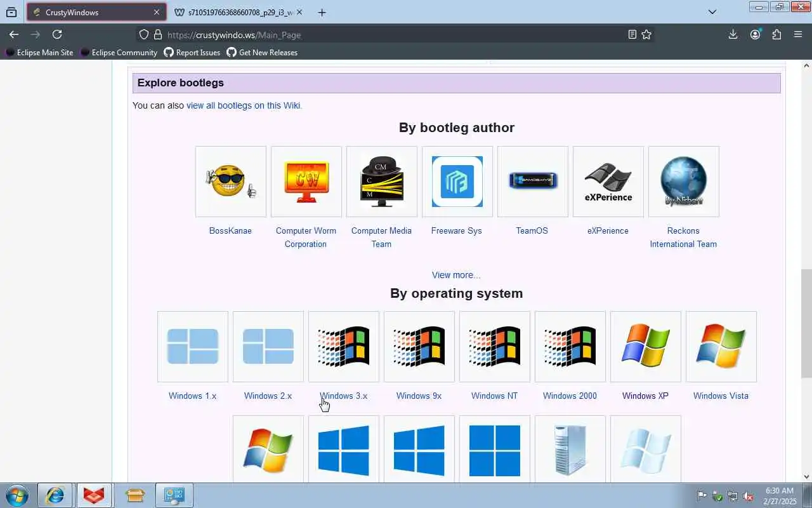
Task: Click the Windows 1.x logo icon
Action: coord(192,347)
